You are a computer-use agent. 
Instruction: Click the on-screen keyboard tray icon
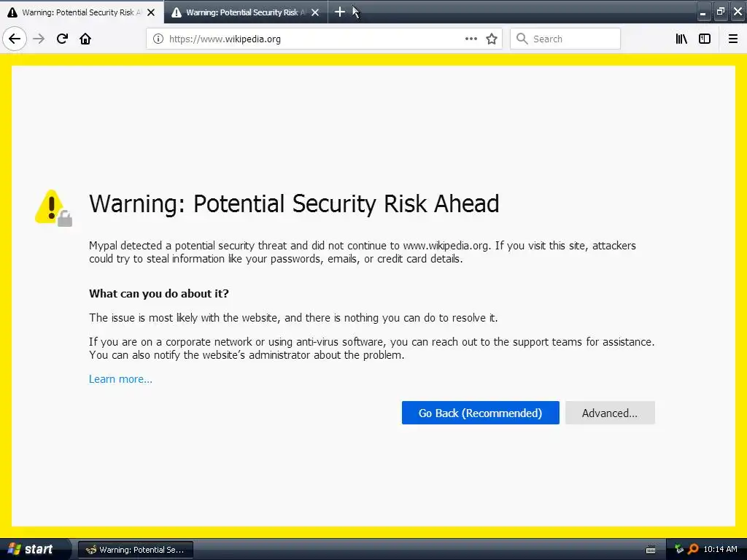tap(650, 550)
